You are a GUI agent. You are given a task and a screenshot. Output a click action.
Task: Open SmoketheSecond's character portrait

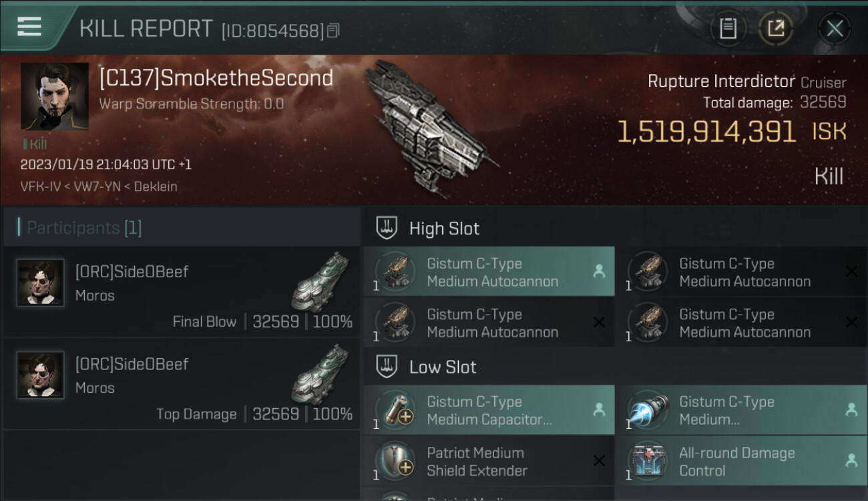point(55,96)
